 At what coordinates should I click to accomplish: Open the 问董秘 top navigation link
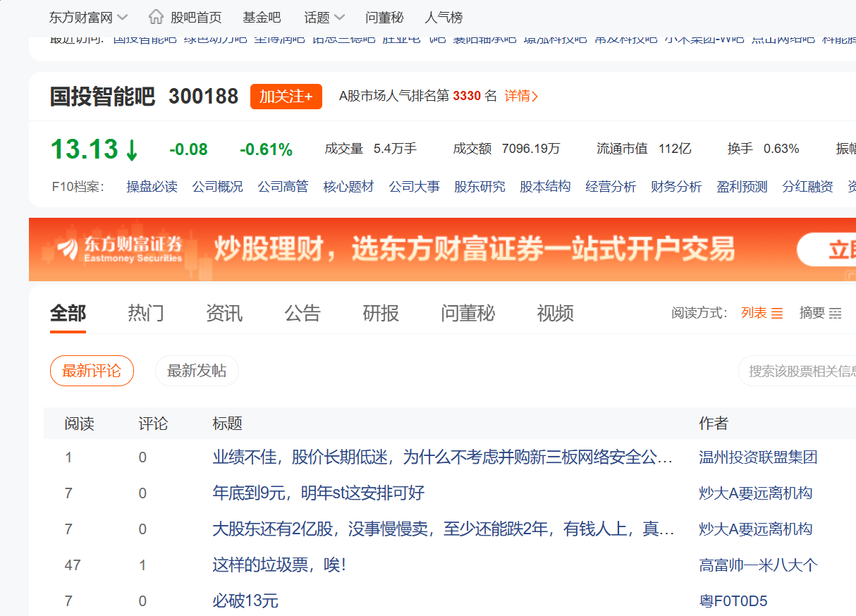click(x=384, y=17)
